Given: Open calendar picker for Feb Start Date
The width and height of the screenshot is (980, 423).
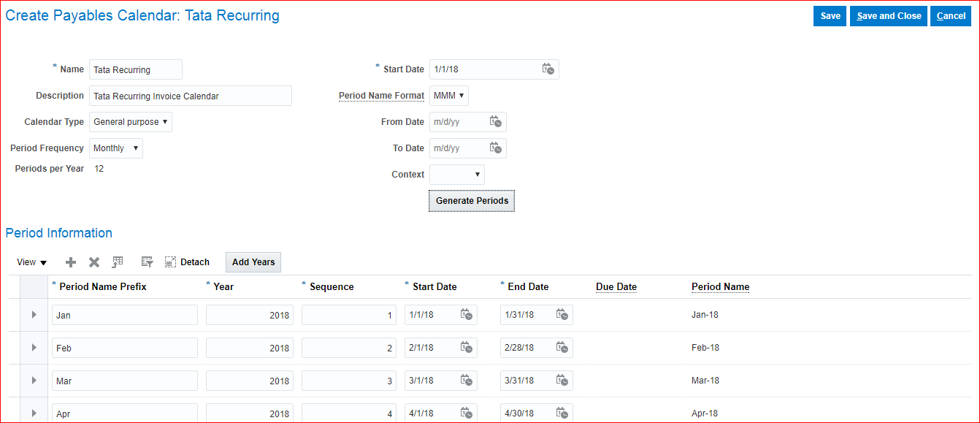Looking at the screenshot, I should tap(467, 348).
